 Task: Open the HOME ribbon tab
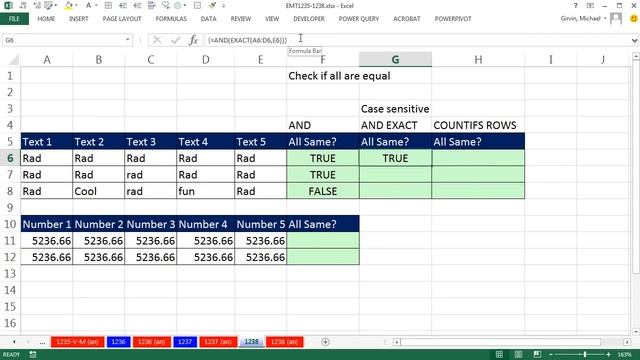[46, 19]
